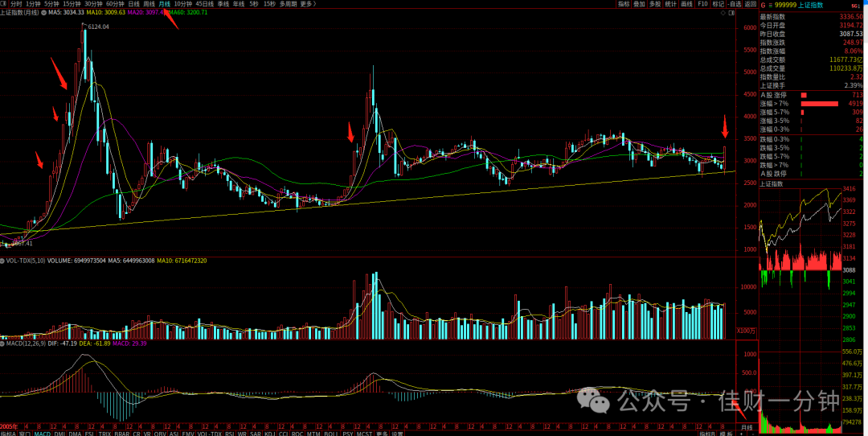Screen dimensions: 868x436
Task: Click the red bar in the 涨幅 > 7% row
Action: coord(819,104)
